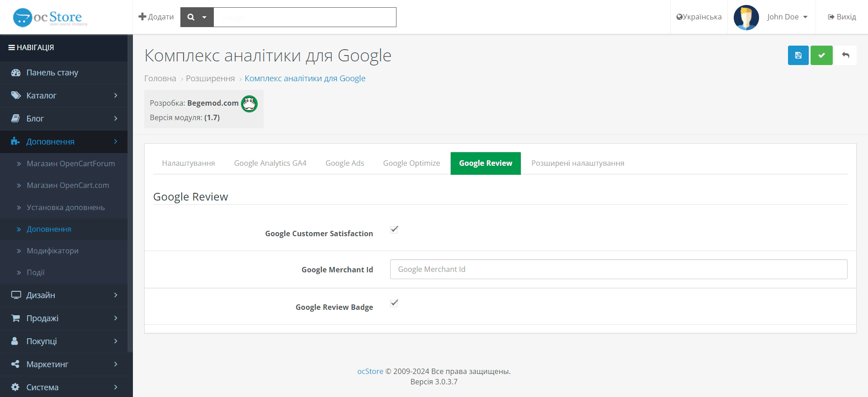Expand the Блог menu chevron

[116, 118]
